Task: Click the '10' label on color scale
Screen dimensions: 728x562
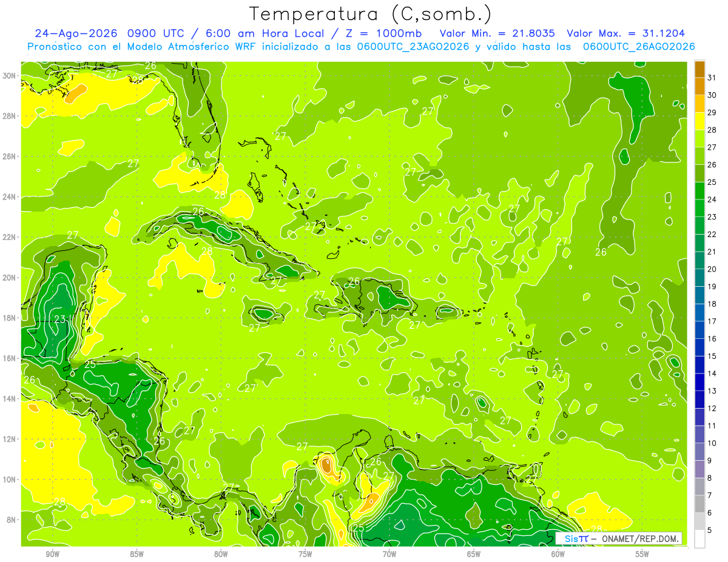Action: [712, 443]
